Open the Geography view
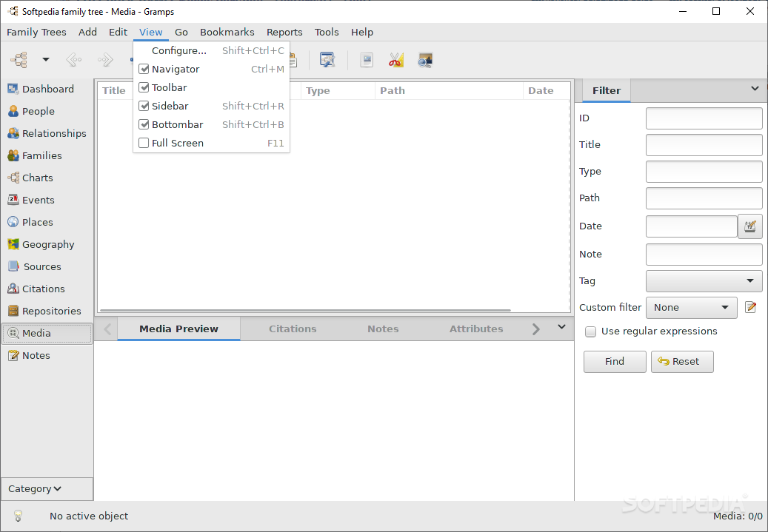Viewport: 768px width, 532px height. point(47,244)
